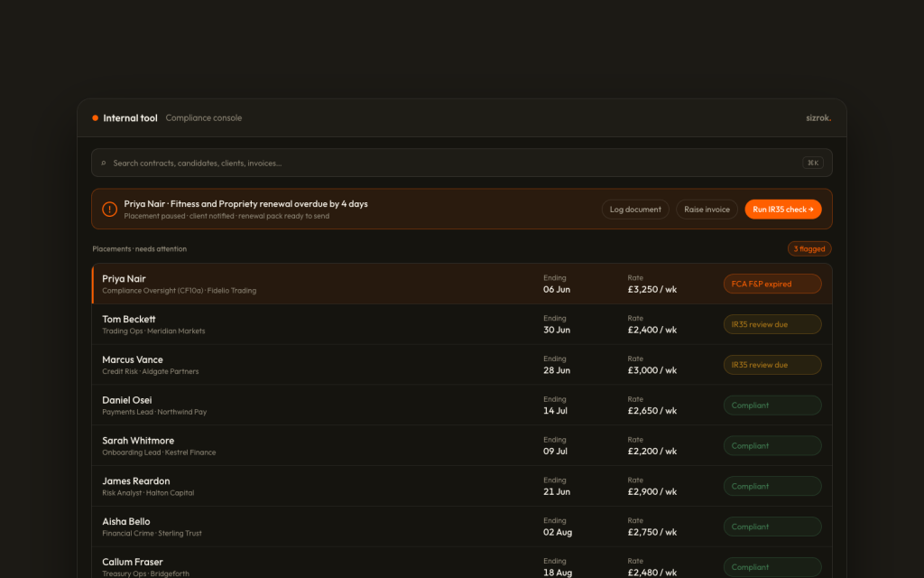Viewport: 924px width, 578px height.
Task: Click the £3,250 / wk rate
Action: point(651,290)
